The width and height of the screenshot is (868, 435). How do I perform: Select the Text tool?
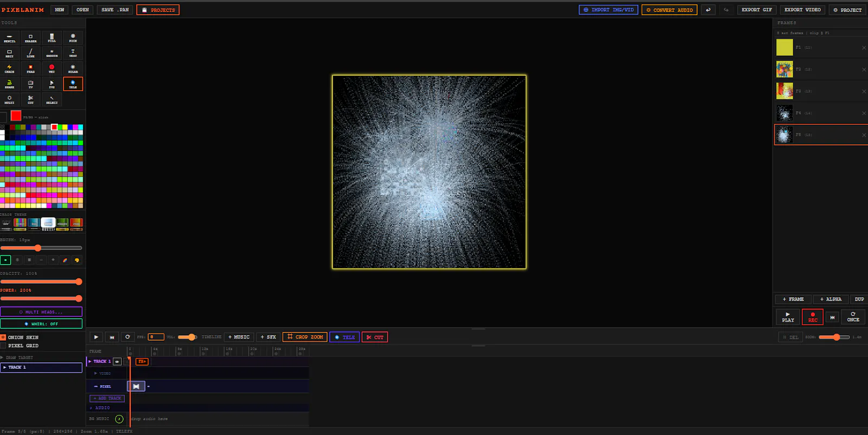[x=73, y=53]
